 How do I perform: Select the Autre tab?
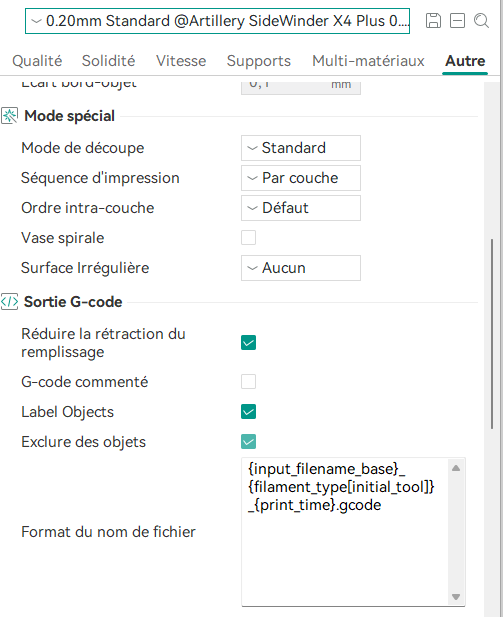(x=465, y=61)
